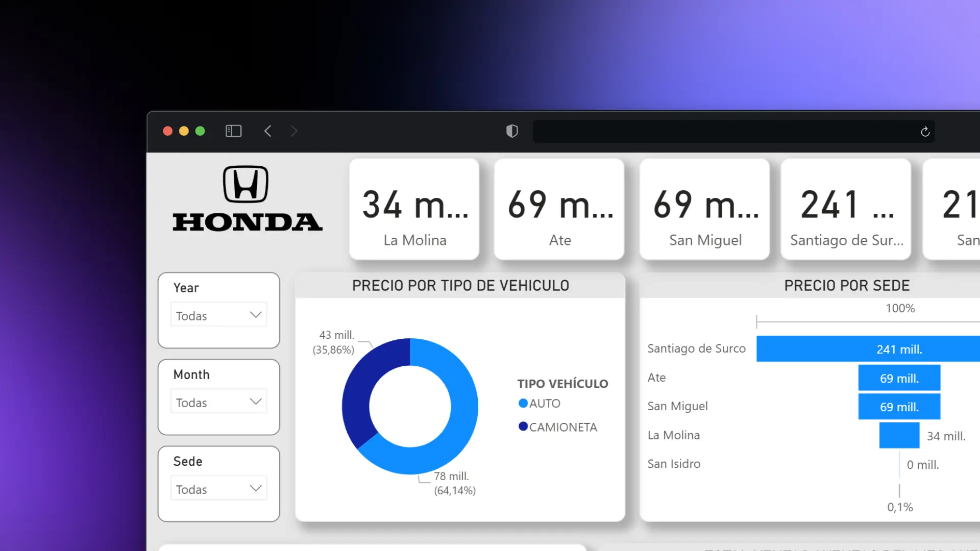Click the 'San Isidro' row label
The width and height of the screenshot is (980, 551).
coord(674,464)
